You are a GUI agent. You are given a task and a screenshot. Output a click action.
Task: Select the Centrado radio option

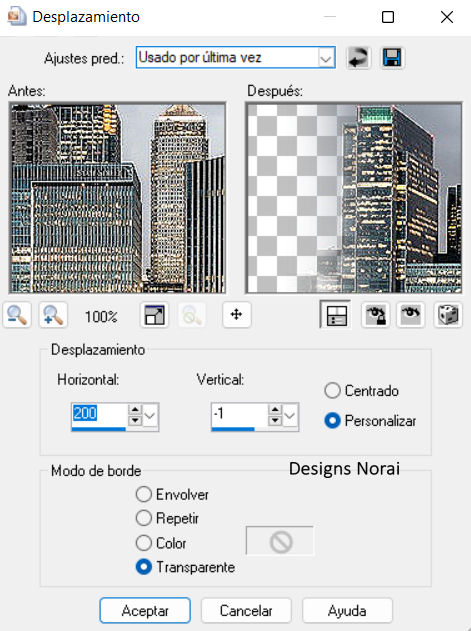pyautogui.click(x=362, y=391)
